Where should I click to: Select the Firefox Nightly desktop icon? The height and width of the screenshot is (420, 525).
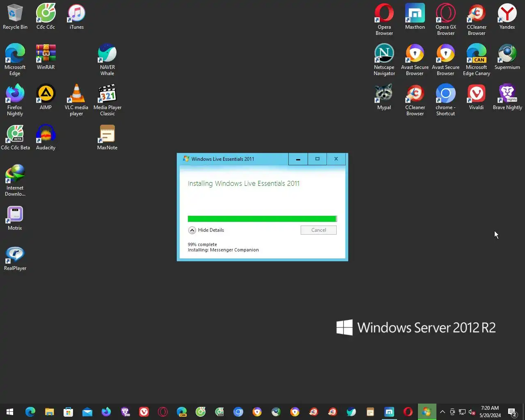(15, 100)
